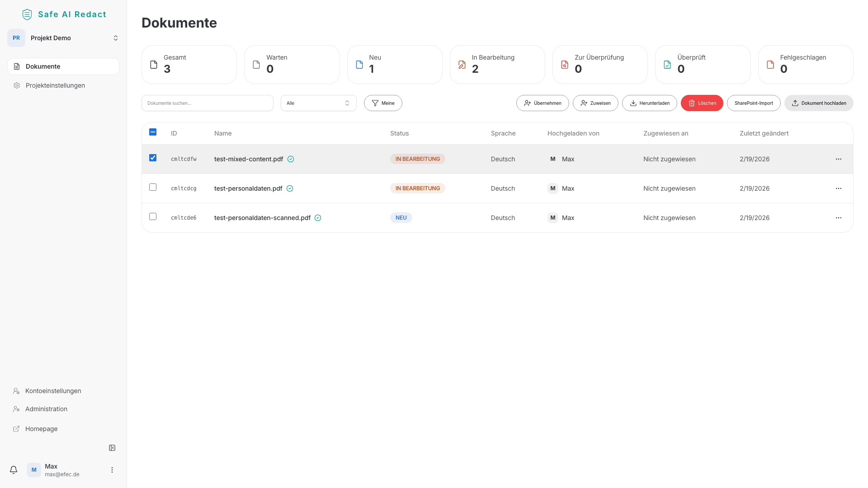
Task: Click the Dokumente suchen search field
Action: [x=208, y=103]
